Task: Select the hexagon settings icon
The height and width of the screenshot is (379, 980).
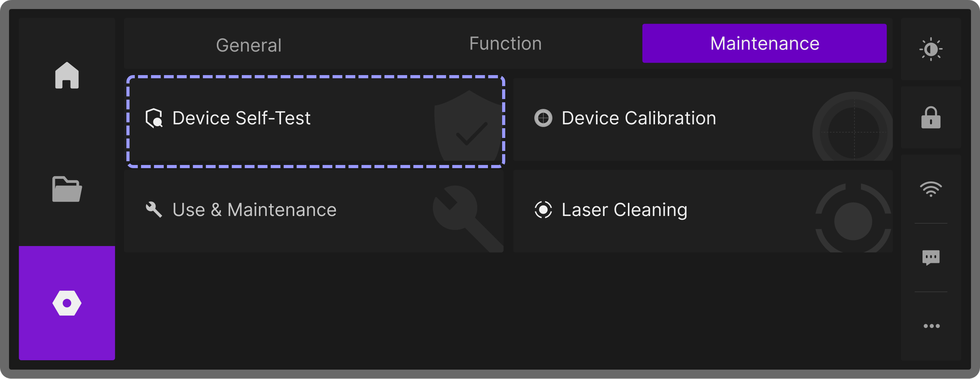Action: [67, 303]
